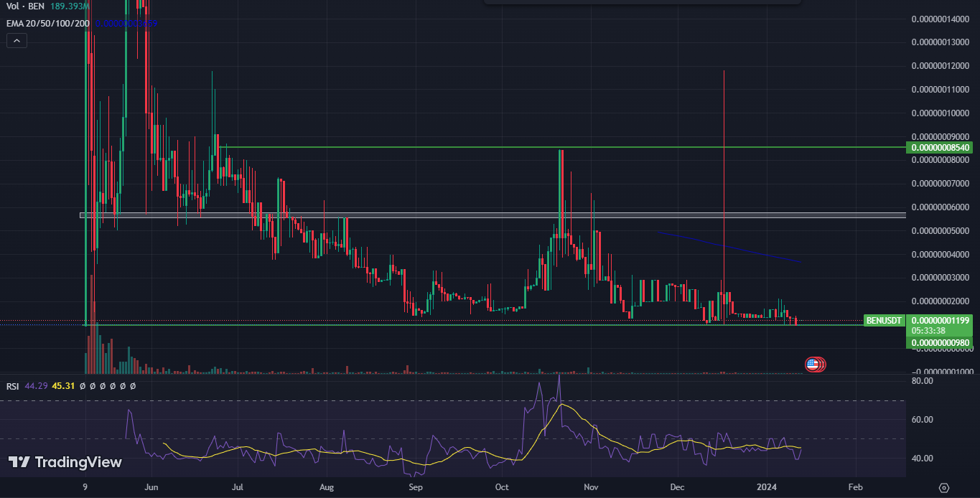The width and height of the screenshot is (980, 498).
Task: Click the current price label 0.00000001199
Action: 941,320
